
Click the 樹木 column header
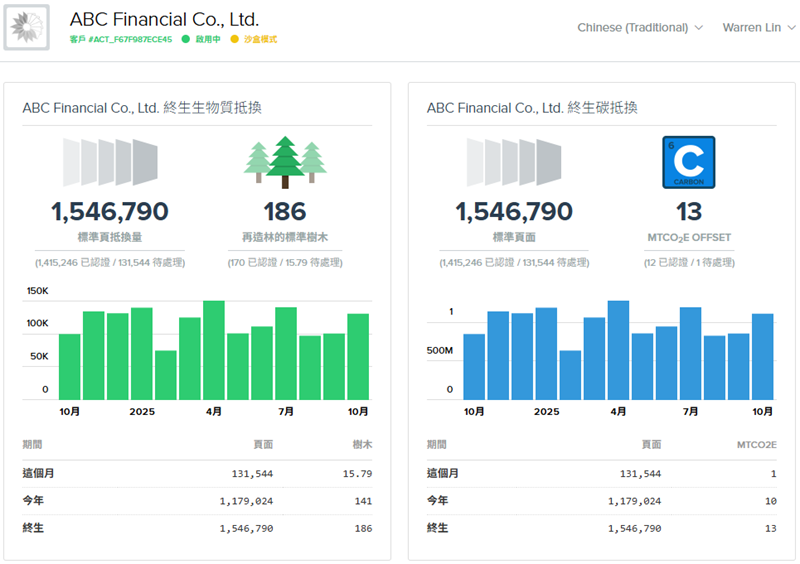click(361, 445)
